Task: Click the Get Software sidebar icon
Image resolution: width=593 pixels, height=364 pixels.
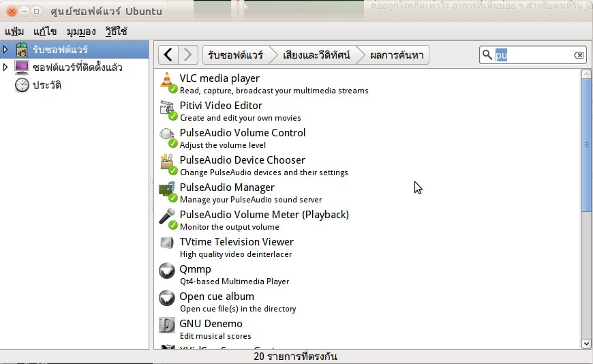Action: pos(22,50)
